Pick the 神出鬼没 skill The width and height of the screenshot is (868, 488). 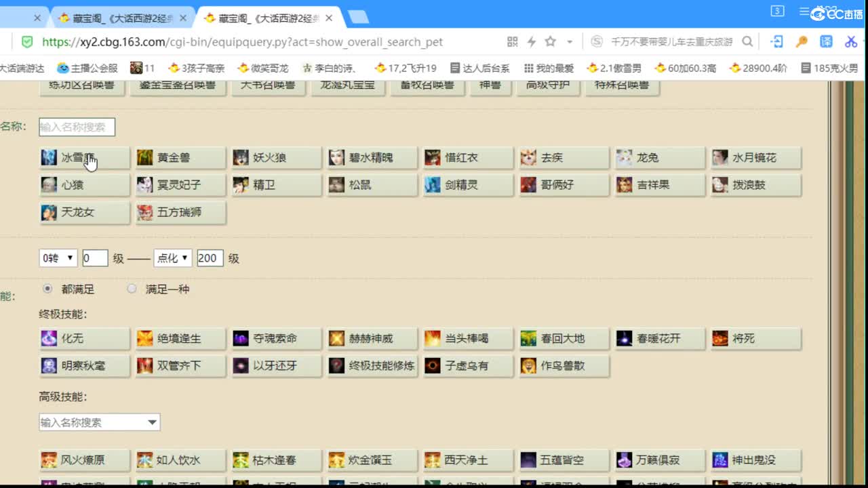click(756, 460)
